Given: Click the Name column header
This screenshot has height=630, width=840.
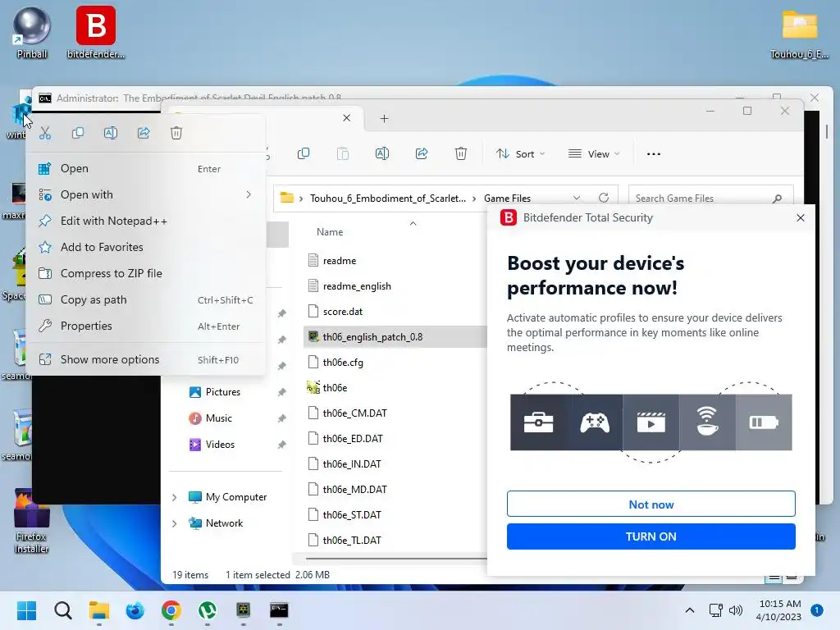Looking at the screenshot, I should [x=330, y=232].
